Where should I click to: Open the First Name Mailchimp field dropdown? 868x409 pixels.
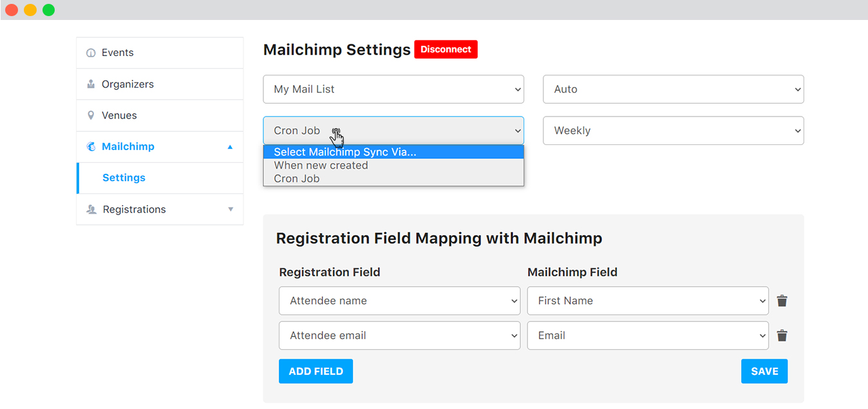click(x=648, y=301)
